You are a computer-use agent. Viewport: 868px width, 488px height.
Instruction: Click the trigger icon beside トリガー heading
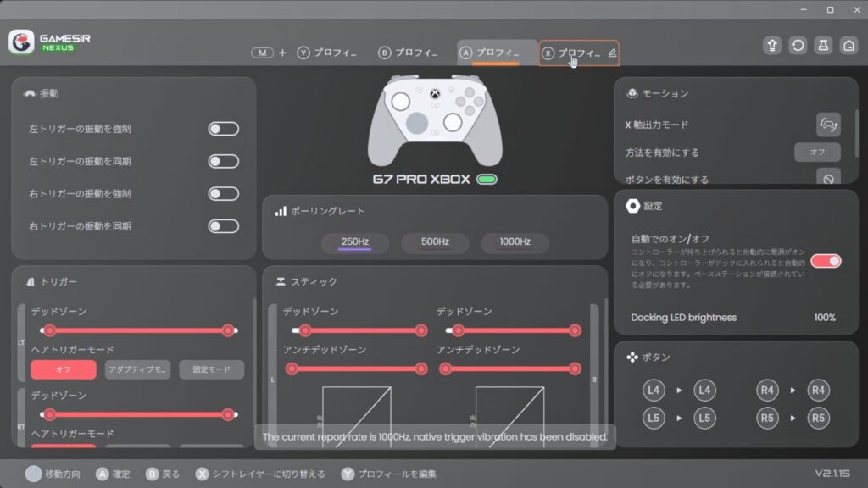point(31,281)
